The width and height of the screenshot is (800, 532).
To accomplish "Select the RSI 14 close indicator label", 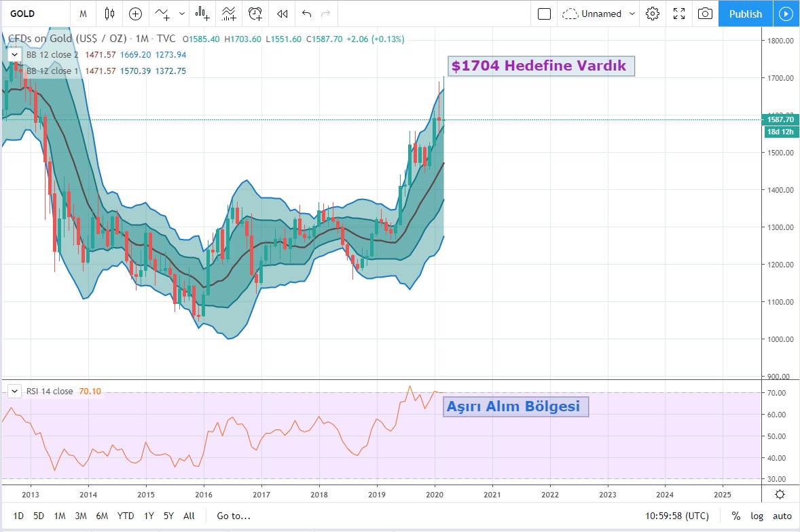I will pos(50,392).
